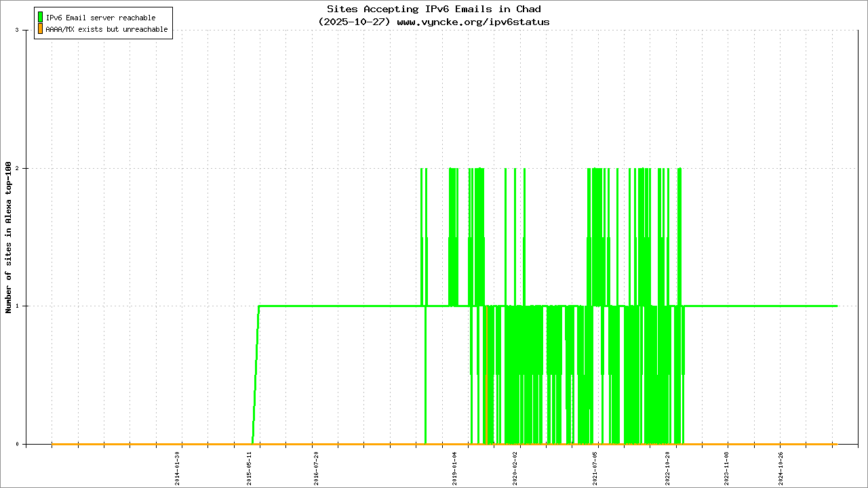Click the chart title 'Sites Accepting IPv6 Emails in Chad'
Viewport: 868px width, 488px height.
point(434,9)
